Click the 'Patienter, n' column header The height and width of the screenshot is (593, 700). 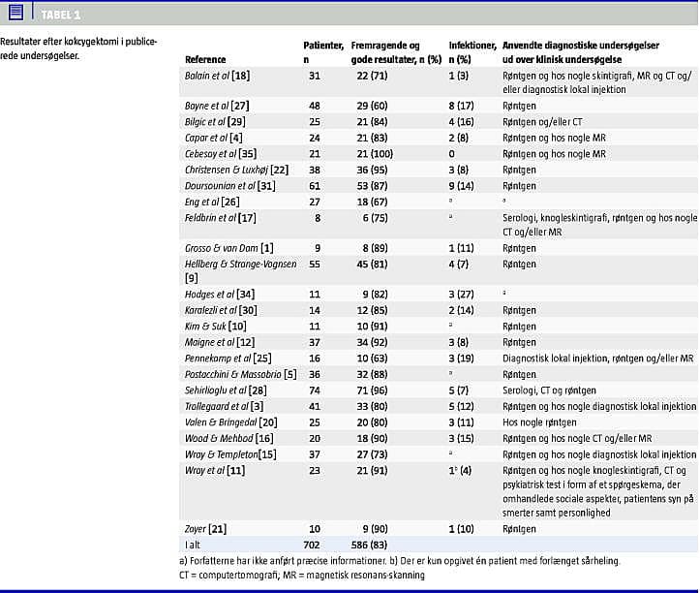coord(323,52)
